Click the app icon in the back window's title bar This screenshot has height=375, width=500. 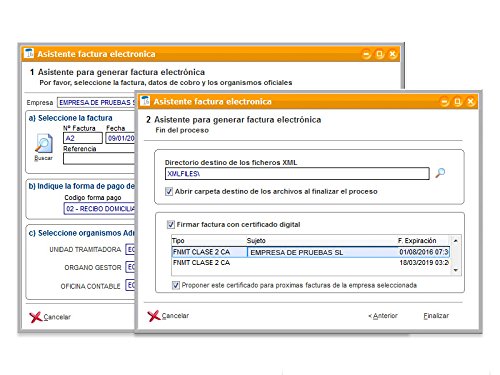29,53
